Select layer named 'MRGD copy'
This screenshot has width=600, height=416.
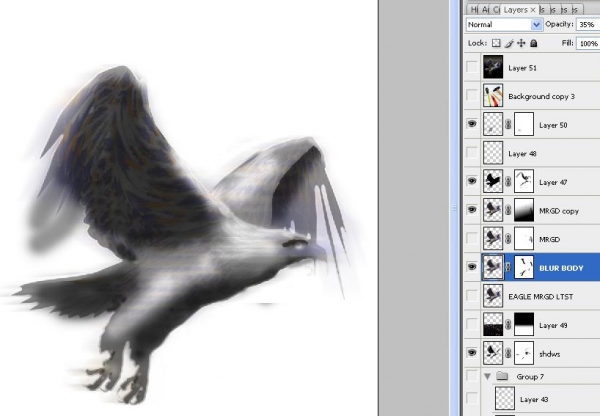click(559, 211)
